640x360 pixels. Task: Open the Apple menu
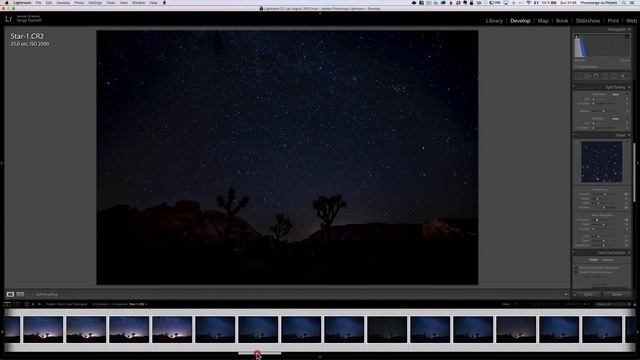[x=6, y=2]
